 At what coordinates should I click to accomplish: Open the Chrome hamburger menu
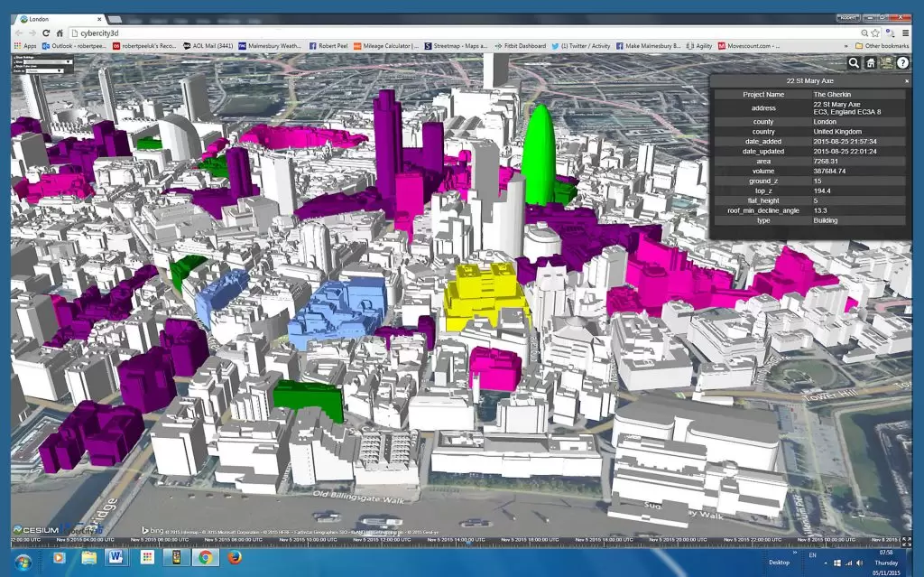coord(903,33)
